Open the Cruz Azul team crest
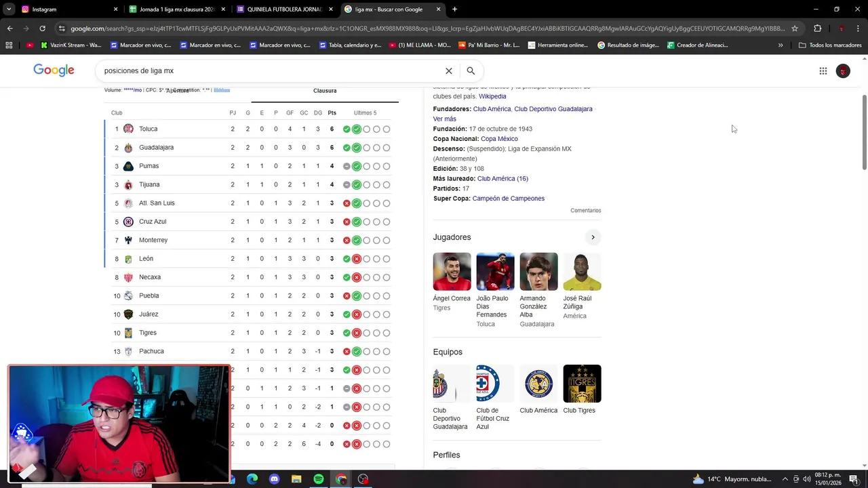The height and width of the screenshot is (488, 868). (x=496, y=384)
